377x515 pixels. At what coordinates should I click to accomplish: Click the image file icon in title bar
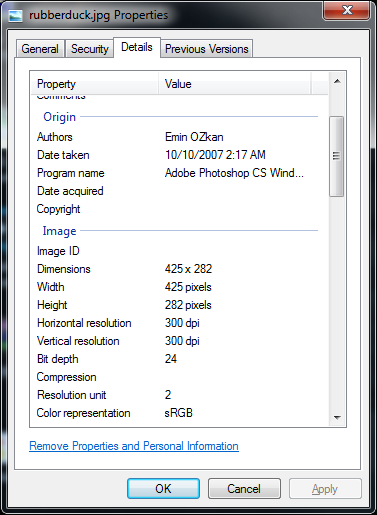click(x=15, y=15)
